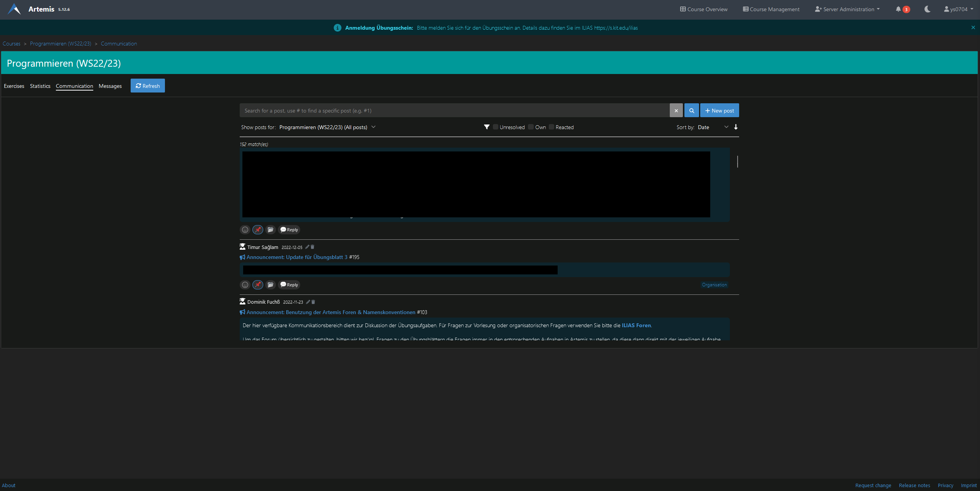
Task: Open the emoji reaction picker on the pinned post
Action: point(245,229)
